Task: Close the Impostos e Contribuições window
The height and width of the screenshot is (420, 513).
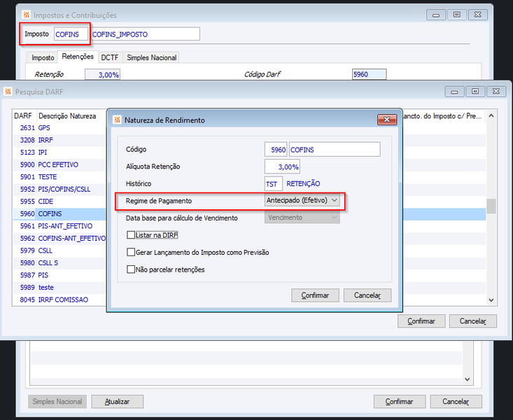Action: click(x=478, y=15)
